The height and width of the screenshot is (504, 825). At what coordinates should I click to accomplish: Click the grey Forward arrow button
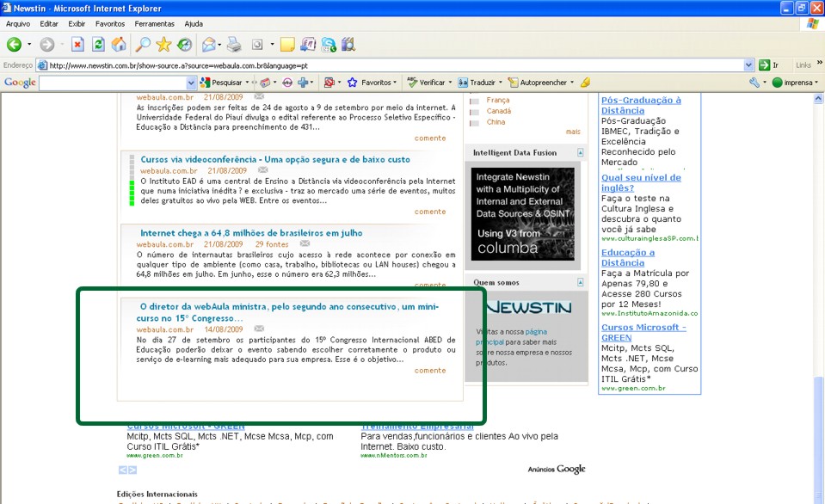pos(46,45)
